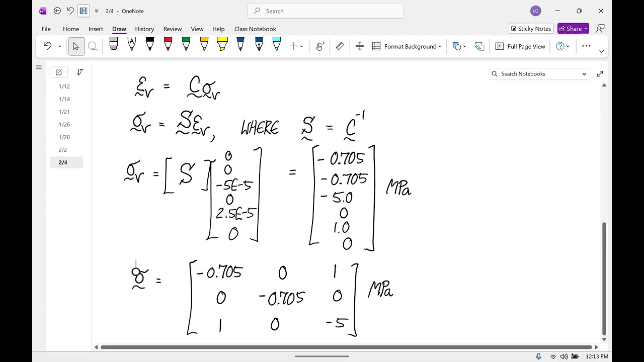The height and width of the screenshot is (362, 644).
Task: Open the help icon
Action: pyautogui.click(x=560, y=46)
